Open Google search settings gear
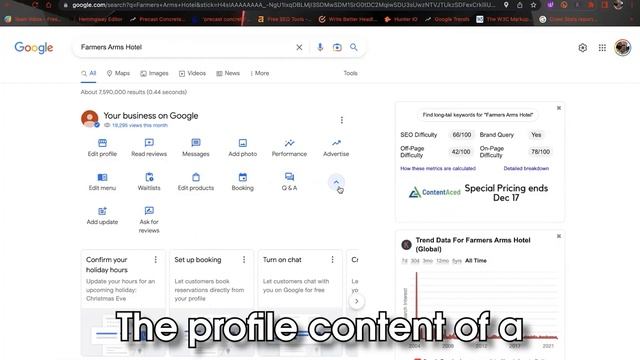 coord(583,48)
